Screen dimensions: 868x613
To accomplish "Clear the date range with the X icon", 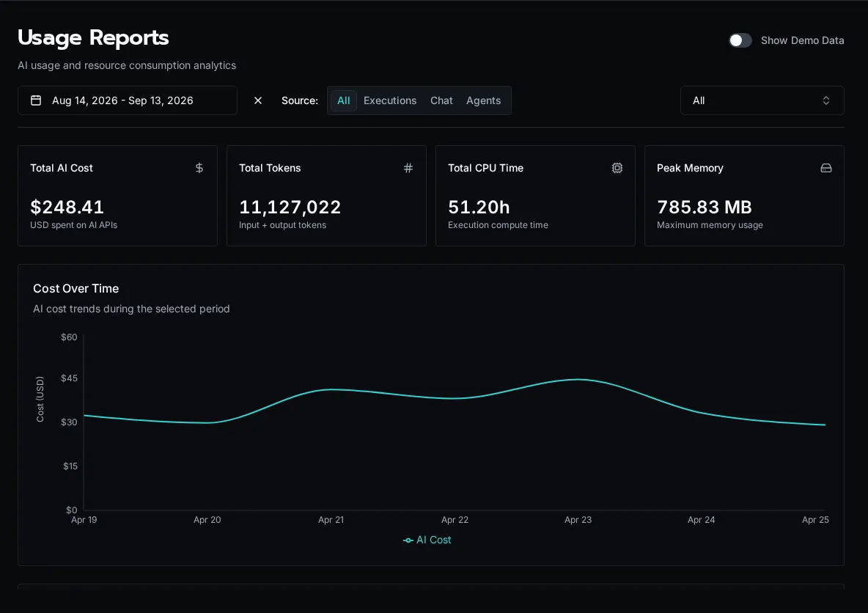I will tap(258, 100).
